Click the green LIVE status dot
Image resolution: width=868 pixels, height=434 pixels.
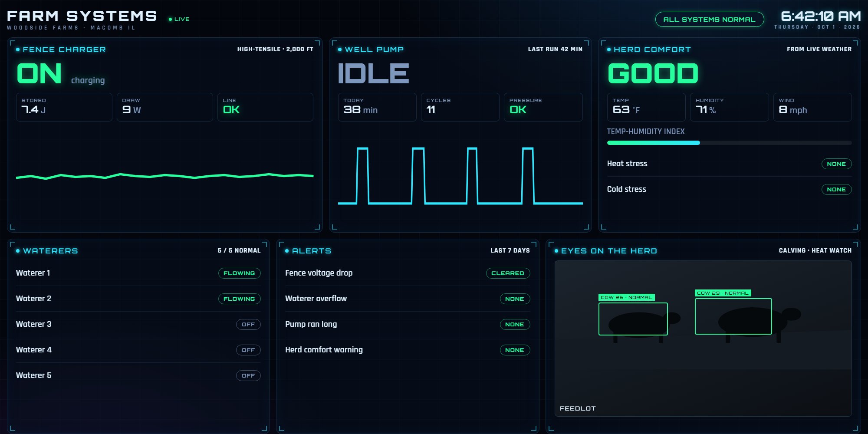point(171,19)
